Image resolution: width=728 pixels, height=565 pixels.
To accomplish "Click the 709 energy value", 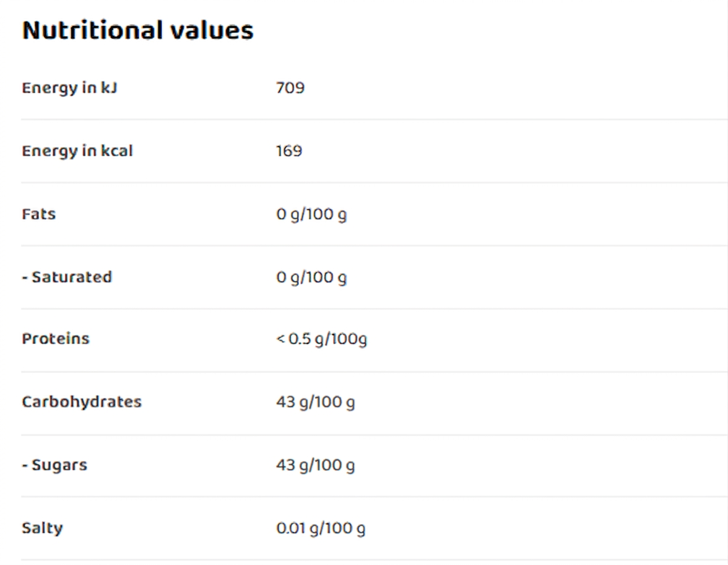I will pyautogui.click(x=290, y=88).
